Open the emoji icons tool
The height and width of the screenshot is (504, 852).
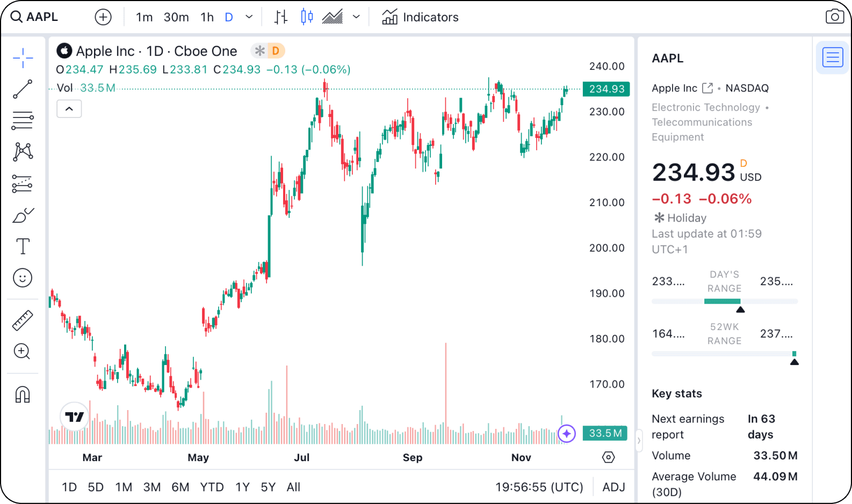point(23,278)
